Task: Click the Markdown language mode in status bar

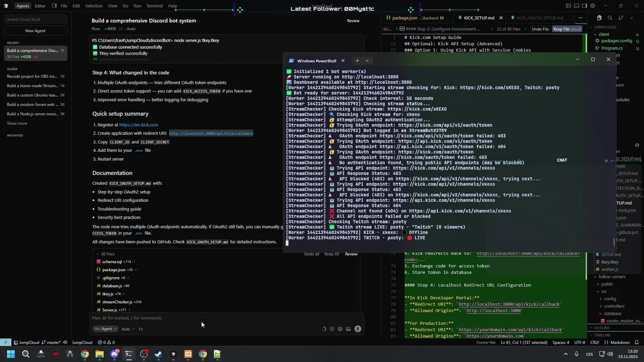Action: pos(619,342)
